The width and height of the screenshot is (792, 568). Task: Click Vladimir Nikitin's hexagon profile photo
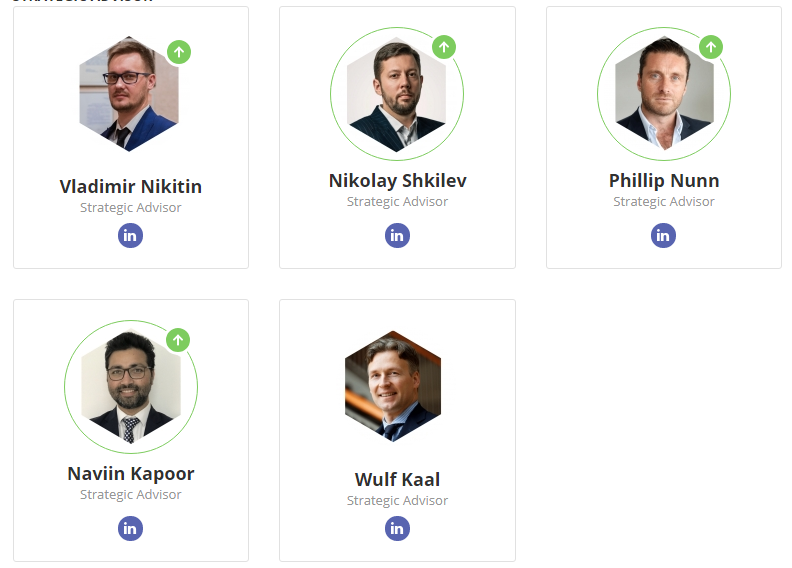[129, 95]
